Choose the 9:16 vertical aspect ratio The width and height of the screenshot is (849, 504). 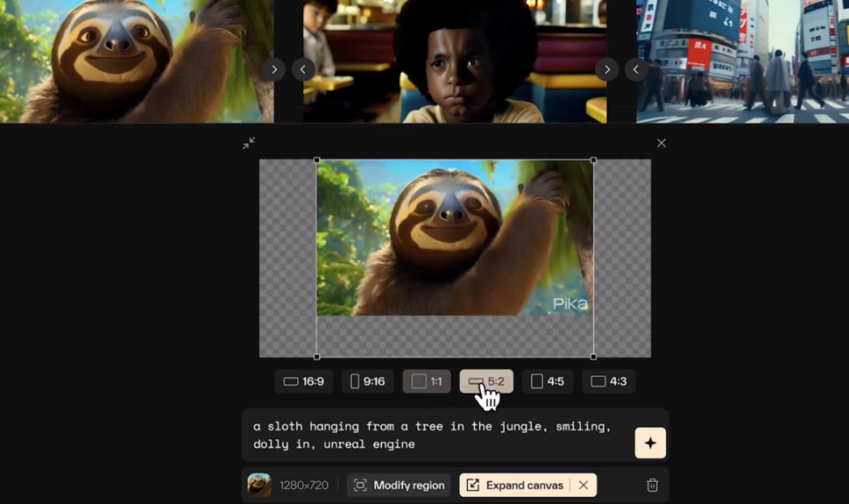(x=368, y=381)
